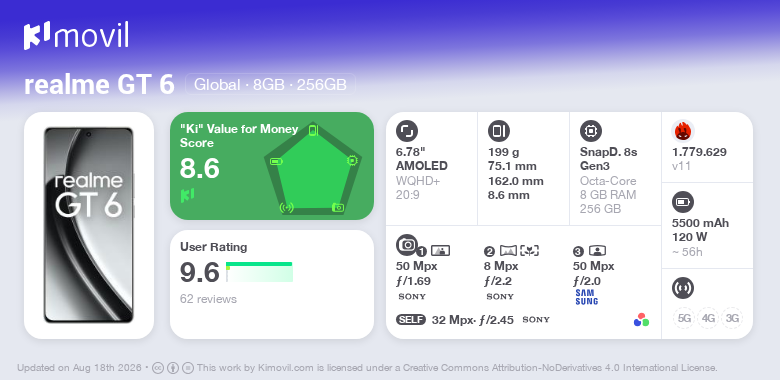This screenshot has height=380, width=780.
Task: Click the realme GT 6 phone image
Action: pyautogui.click(x=89, y=225)
